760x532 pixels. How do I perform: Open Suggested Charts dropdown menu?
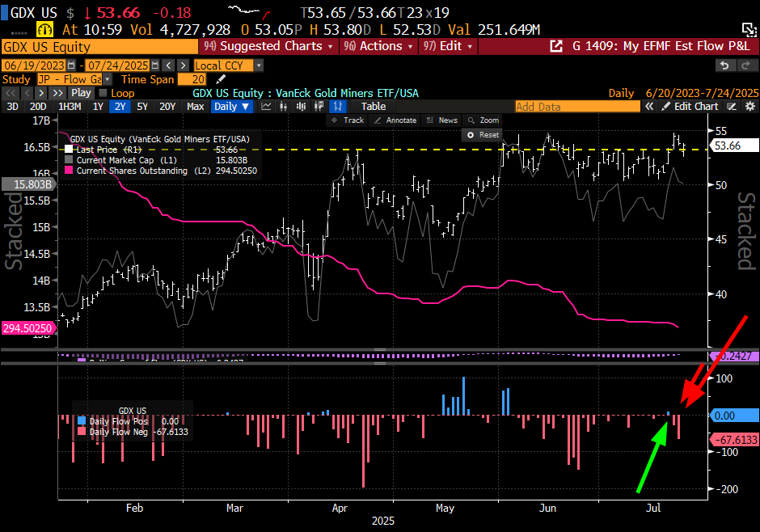click(268, 47)
